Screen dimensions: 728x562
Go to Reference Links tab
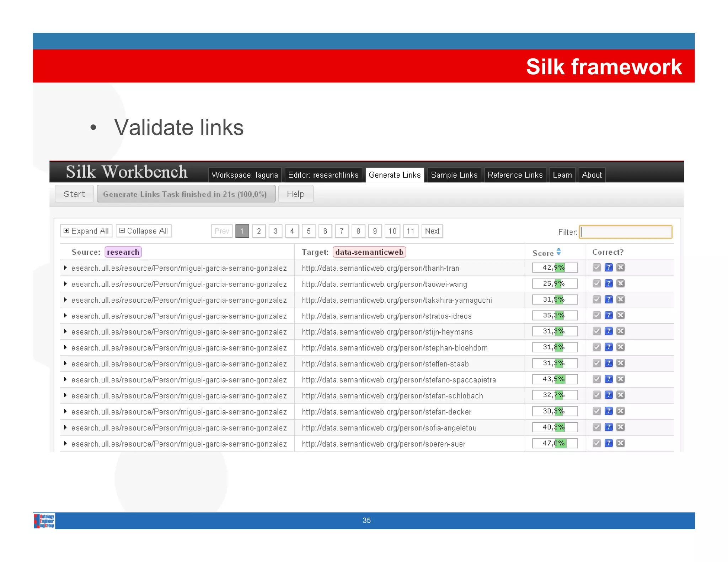[515, 175]
